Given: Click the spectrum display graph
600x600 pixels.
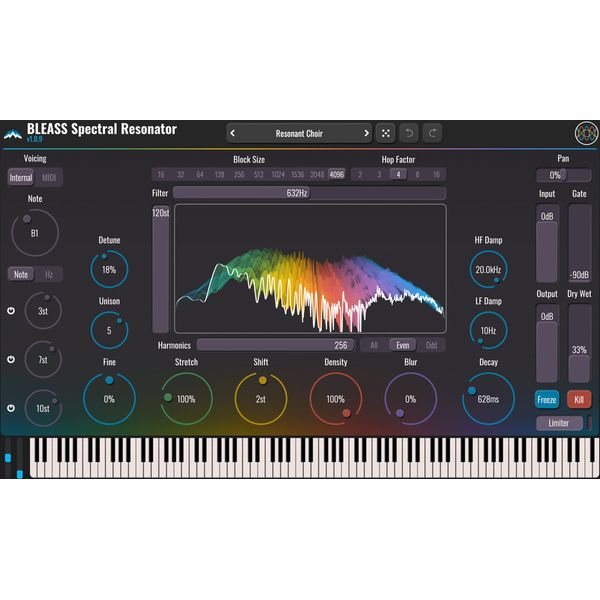Looking at the screenshot, I should coord(310,269).
